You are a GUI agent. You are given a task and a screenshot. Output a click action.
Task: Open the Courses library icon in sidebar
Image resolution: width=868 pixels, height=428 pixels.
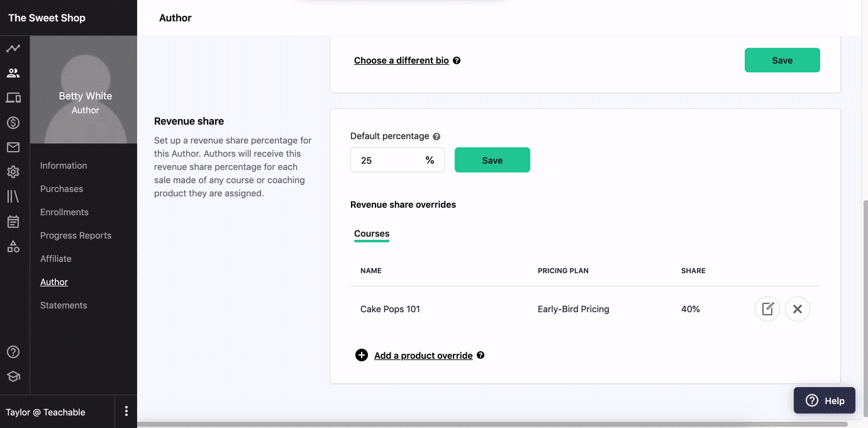(x=13, y=196)
